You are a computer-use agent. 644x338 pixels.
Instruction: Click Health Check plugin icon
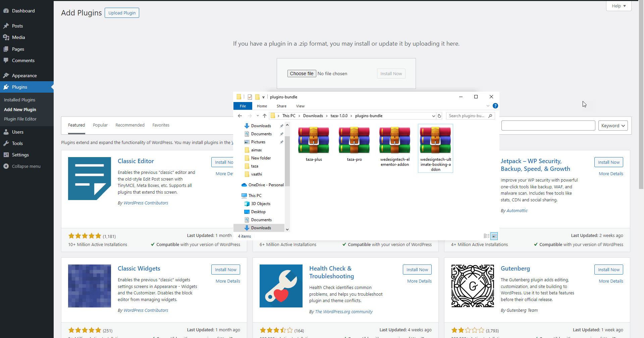coord(281,286)
